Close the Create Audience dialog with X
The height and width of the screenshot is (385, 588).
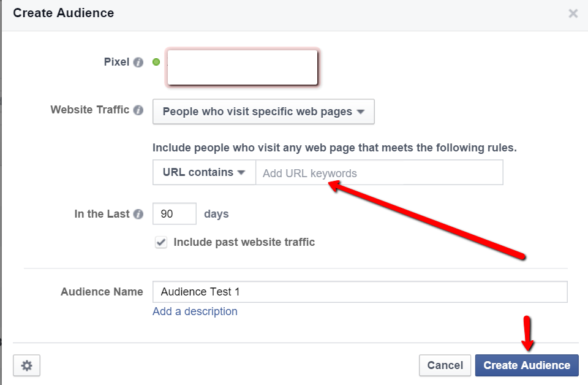[x=573, y=13]
